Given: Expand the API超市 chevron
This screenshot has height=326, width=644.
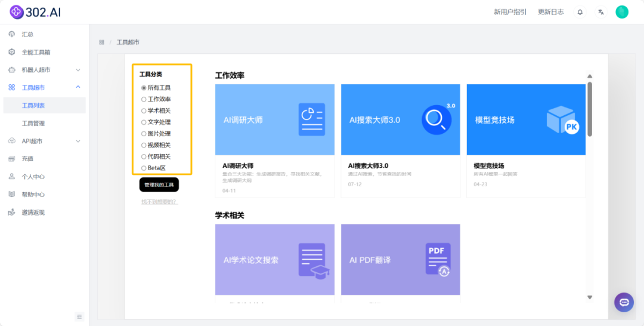Looking at the screenshot, I should 78,141.
